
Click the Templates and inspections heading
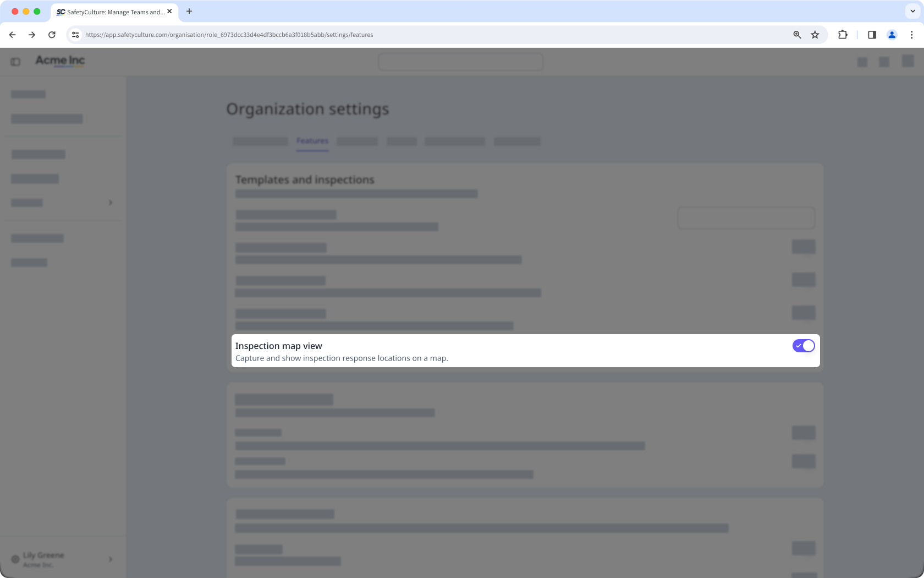pos(305,179)
